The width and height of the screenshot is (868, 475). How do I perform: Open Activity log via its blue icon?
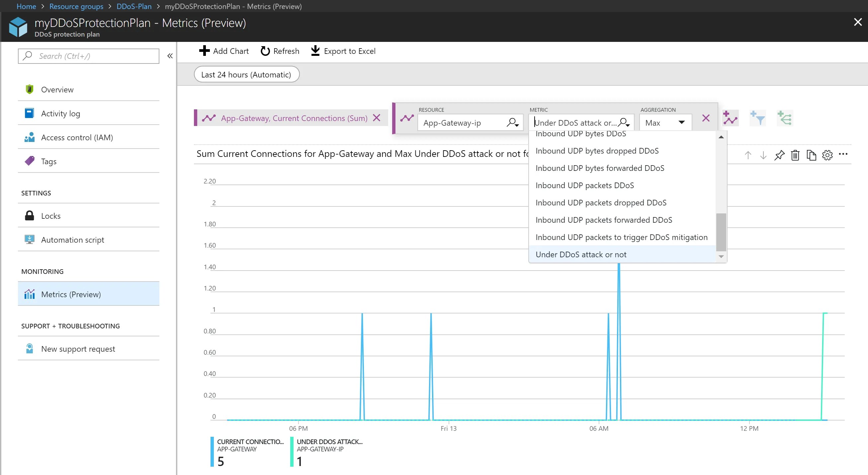[30, 113]
